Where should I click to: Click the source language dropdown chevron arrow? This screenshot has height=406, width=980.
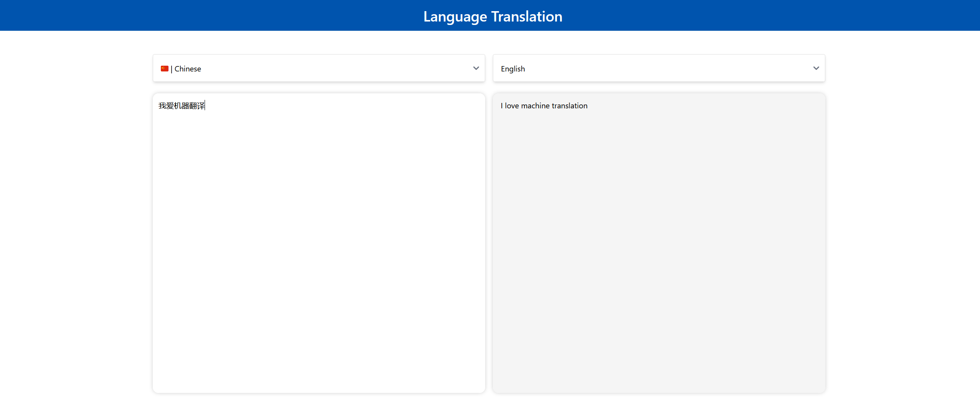pos(476,68)
